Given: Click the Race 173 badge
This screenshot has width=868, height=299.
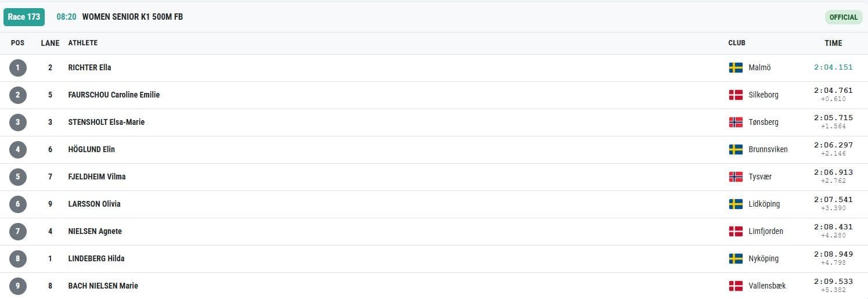Looking at the screenshot, I should (24, 17).
